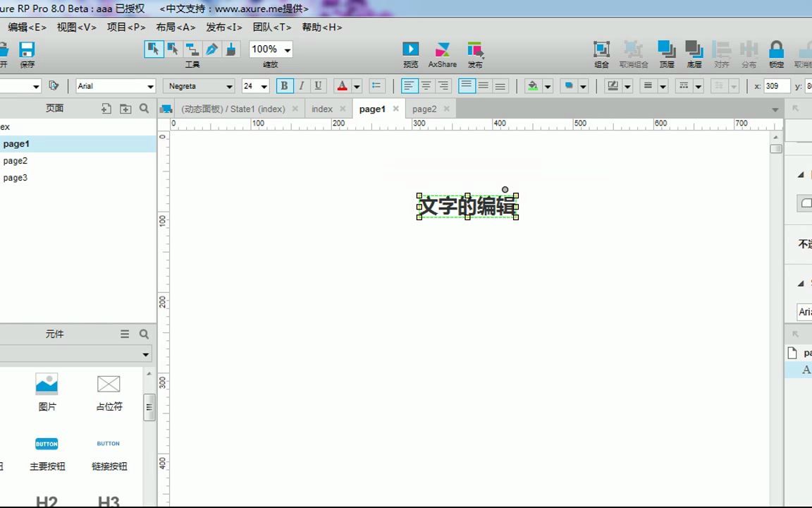Toggle italic formatting in the toolbar
This screenshot has width=812, height=508.
[x=301, y=85]
